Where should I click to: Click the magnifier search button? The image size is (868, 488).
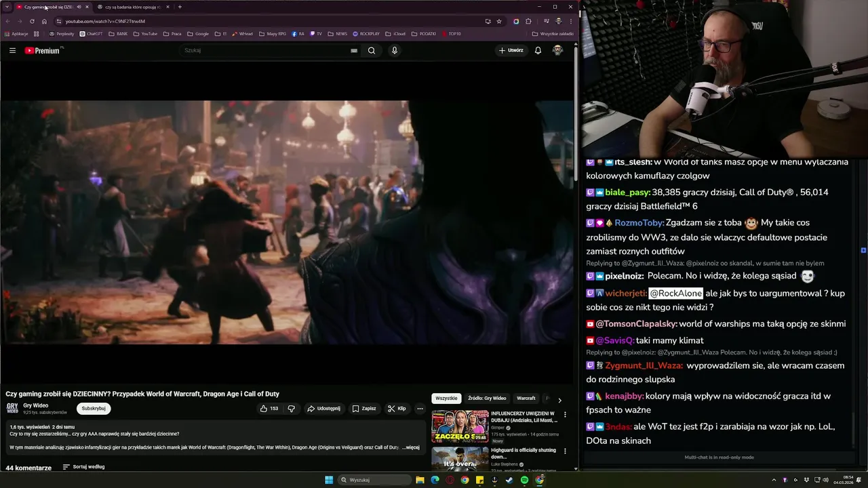372,50
